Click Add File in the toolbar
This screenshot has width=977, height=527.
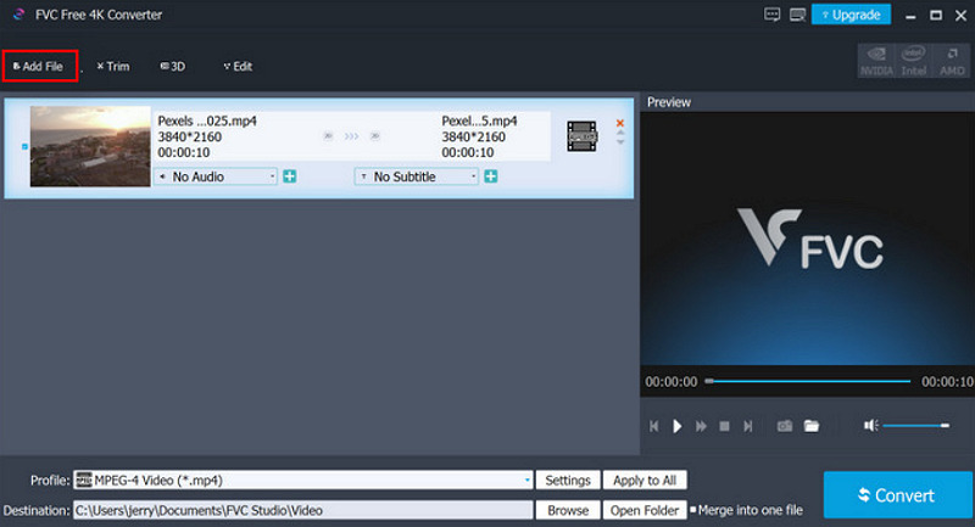pyautogui.click(x=39, y=67)
